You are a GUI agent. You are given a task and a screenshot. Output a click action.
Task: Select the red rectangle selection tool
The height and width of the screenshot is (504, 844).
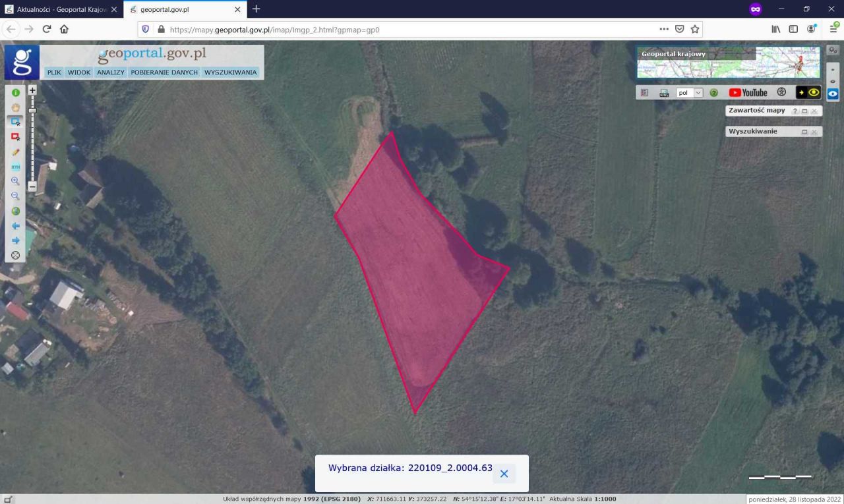(x=16, y=137)
